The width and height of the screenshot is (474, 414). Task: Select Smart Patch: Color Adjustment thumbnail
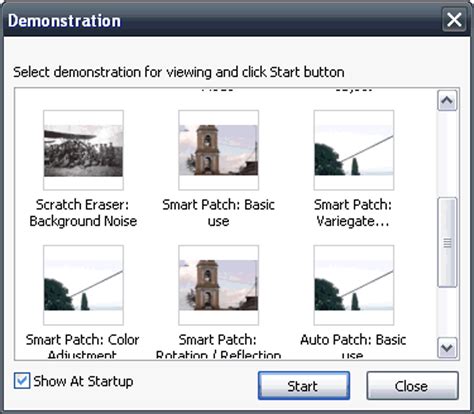[83, 285]
